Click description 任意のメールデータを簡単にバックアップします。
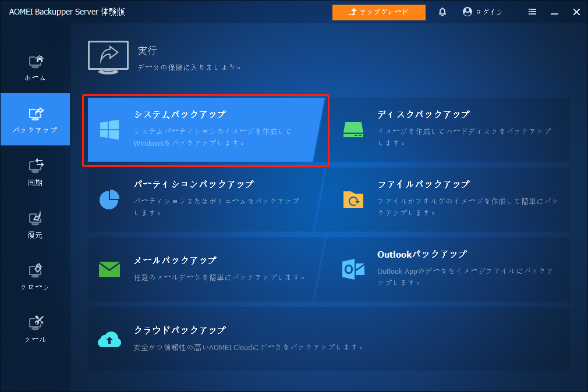The width and height of the screenshot is (588, 392). tap(220, 277)
